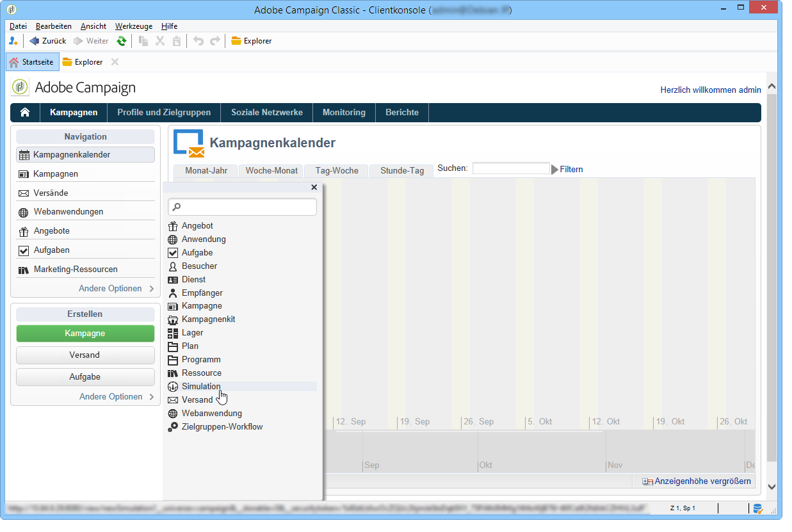Click the green refresh icon in toolbar
This screenshot has height=532, width=792.
pyautogui.click(x=121, y=41)
